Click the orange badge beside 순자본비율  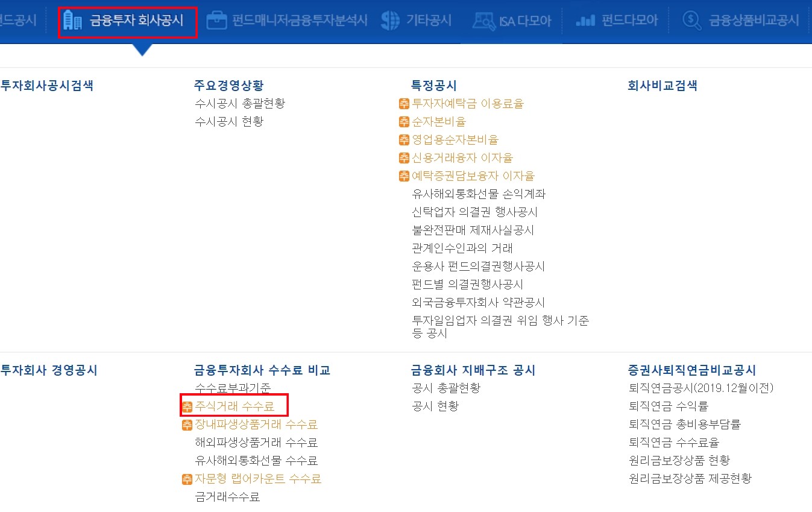point(404,121)
